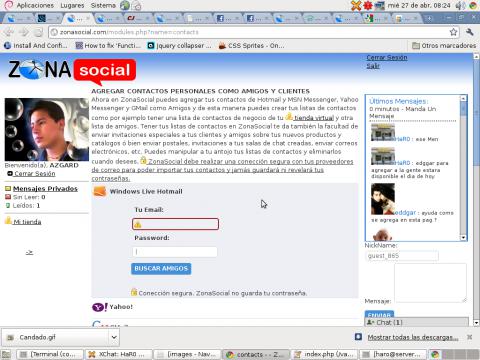Open the Chrome wrench settings menu

point(470,32)
